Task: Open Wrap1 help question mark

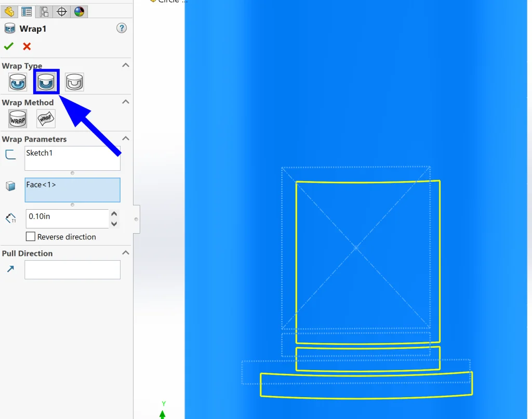Action: [122, 28]
